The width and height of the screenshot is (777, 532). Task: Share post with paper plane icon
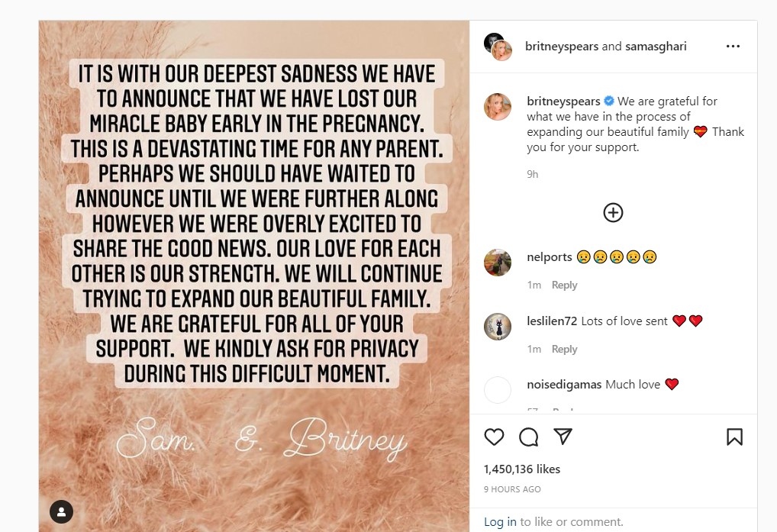563,437
